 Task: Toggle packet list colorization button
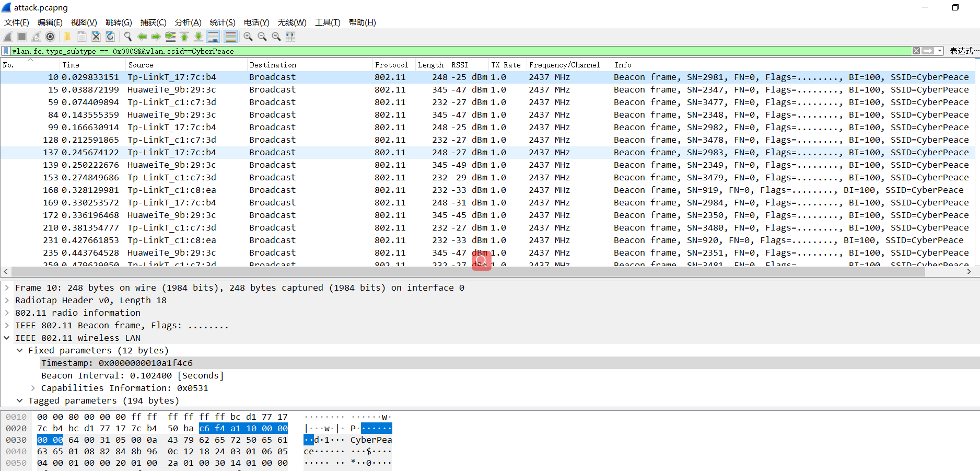230,37
